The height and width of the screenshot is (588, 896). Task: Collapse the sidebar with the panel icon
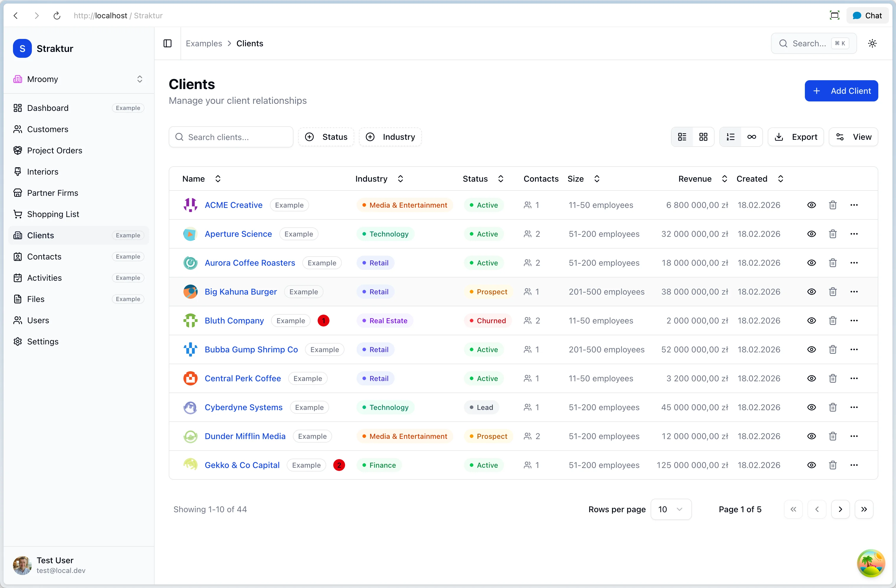click(x=167, y=43)
